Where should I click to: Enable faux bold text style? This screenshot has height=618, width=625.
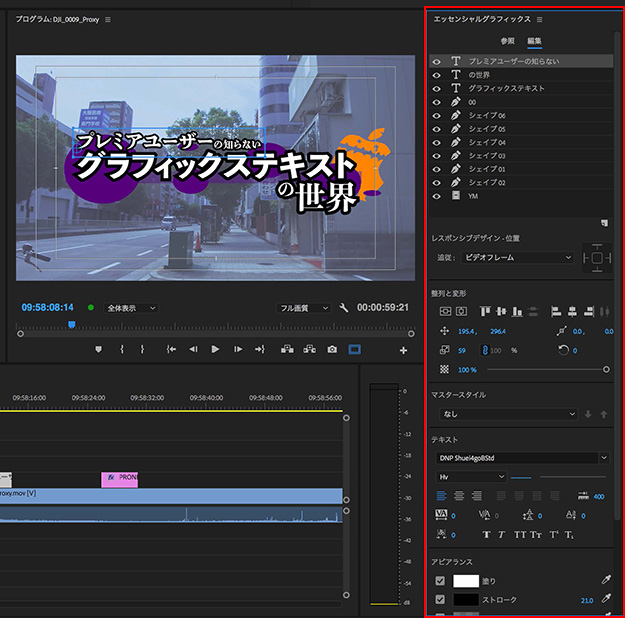point(486,535)
